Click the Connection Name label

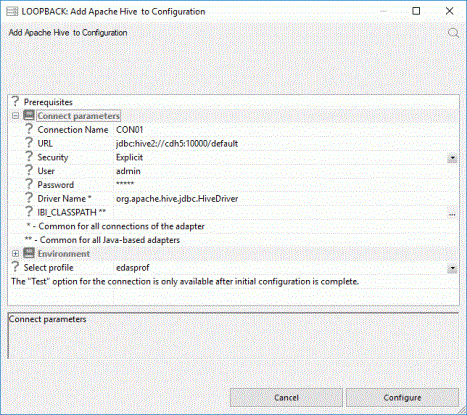[73, 130]
